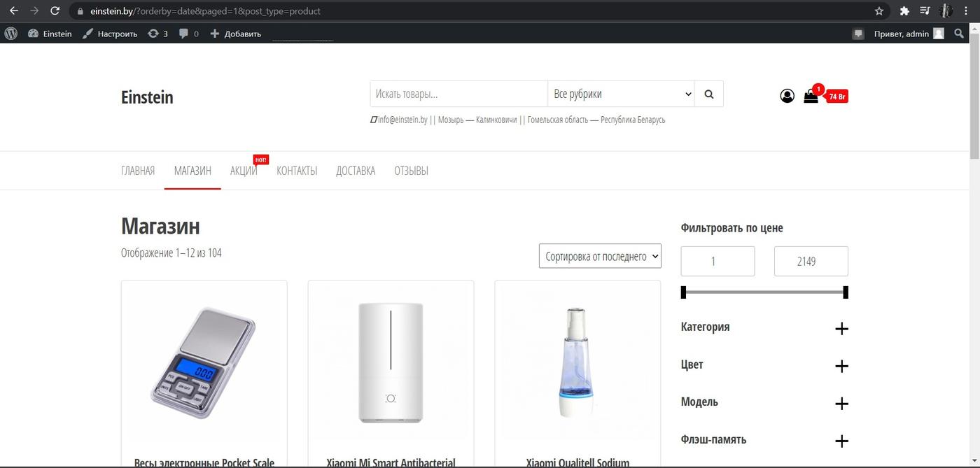
Task: Click the Einstein site logo
Action: coord(147,97)
